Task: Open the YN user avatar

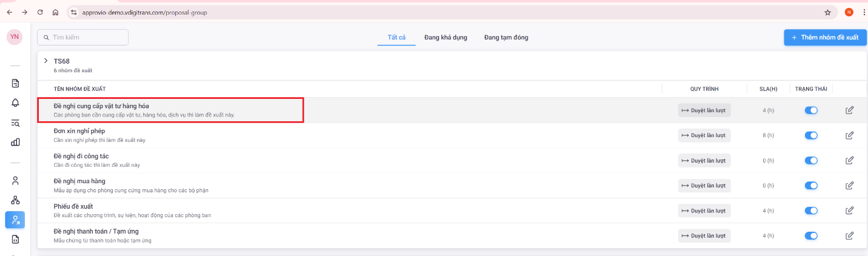Action: [x=15, y=37]
